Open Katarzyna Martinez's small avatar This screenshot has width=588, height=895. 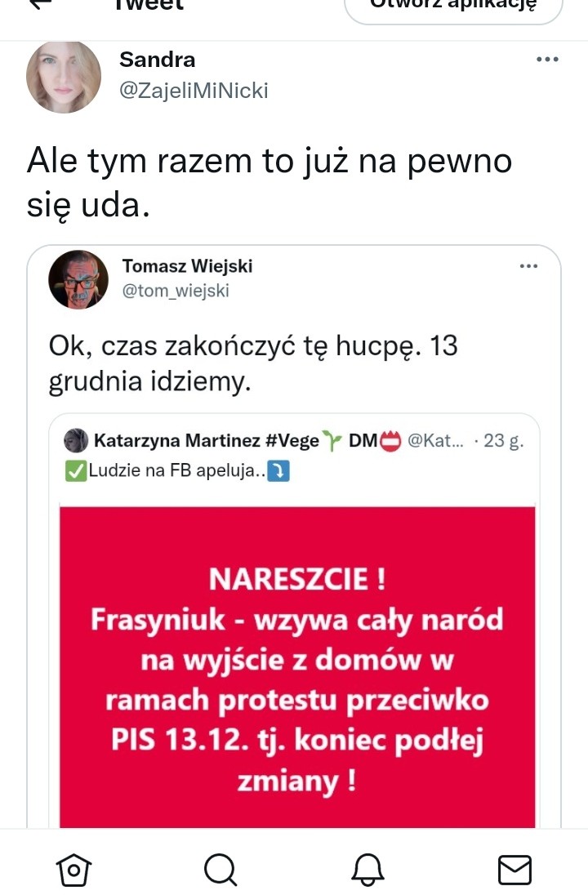tap(75, 441)
